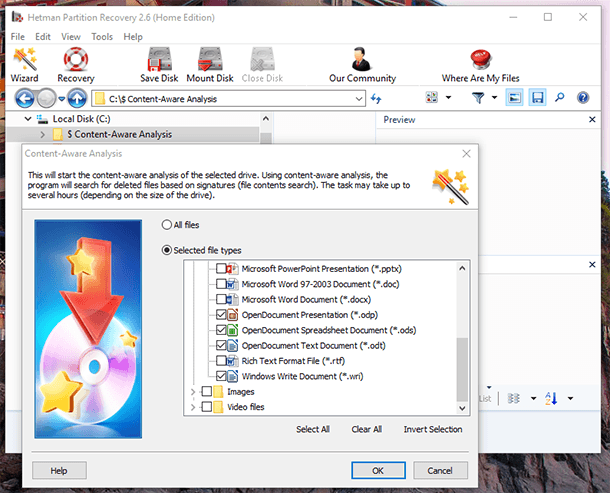Select the Selected file types option
610x493 pixels.
coord(167,250)
